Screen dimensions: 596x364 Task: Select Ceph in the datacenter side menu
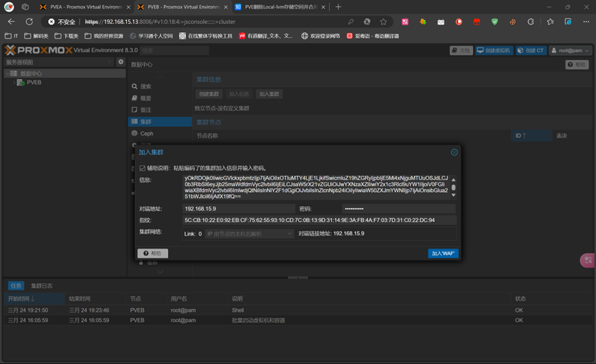[160, 133]
